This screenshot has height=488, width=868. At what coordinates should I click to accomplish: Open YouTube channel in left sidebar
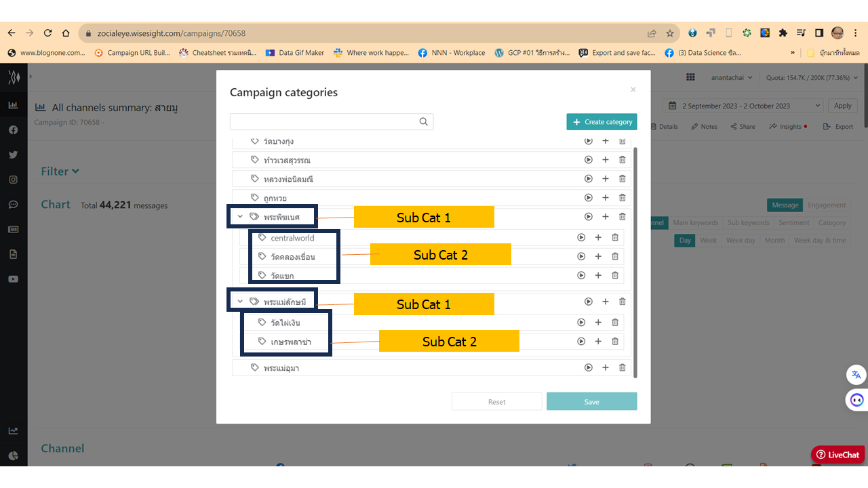(14, 279)
